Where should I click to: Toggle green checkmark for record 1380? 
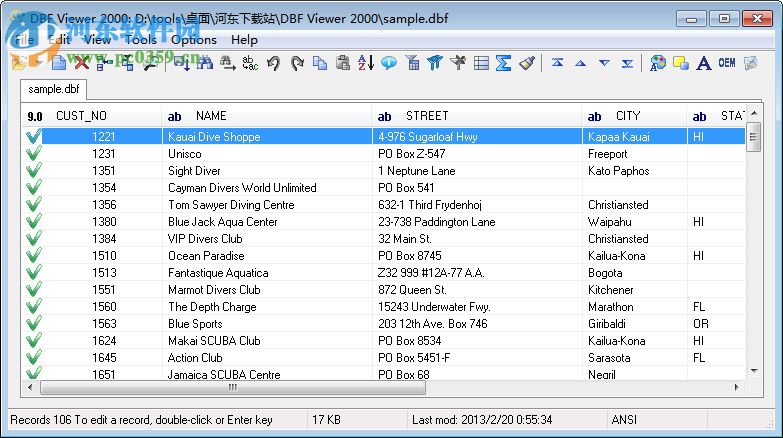click(x=33, y=221)
